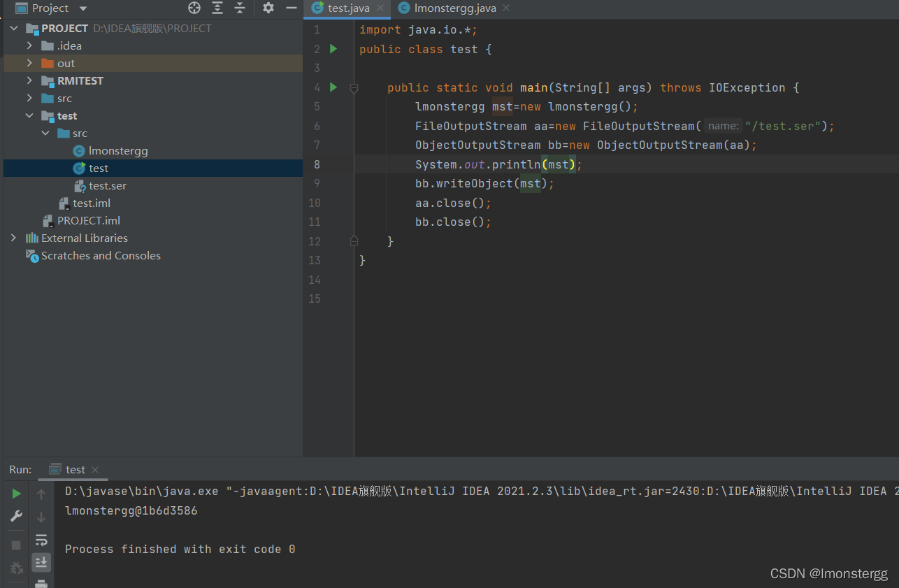Fold main method at line 4 marker
This screenshot has width=899, height=588.
pyautogui.click(x=354, y=88)
